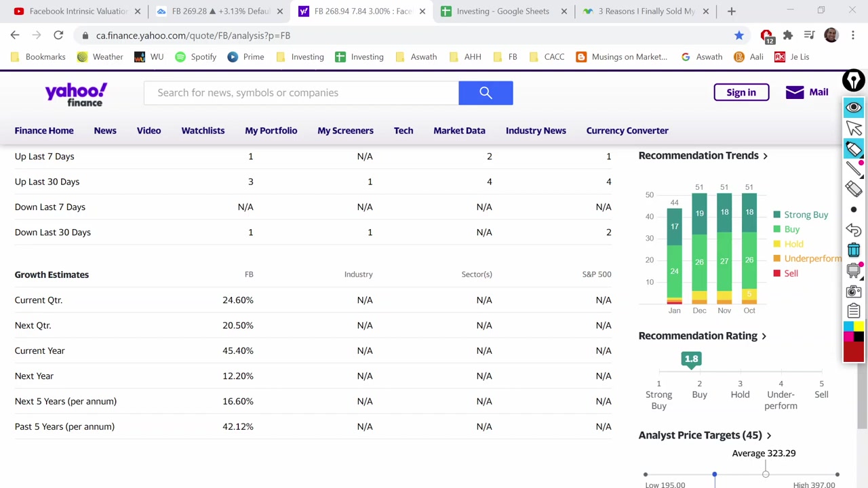The height and width of the screenshot is (488, 868).
Task: Open the red ad-blocker extension icon
Action: click(x=766, y=35)
